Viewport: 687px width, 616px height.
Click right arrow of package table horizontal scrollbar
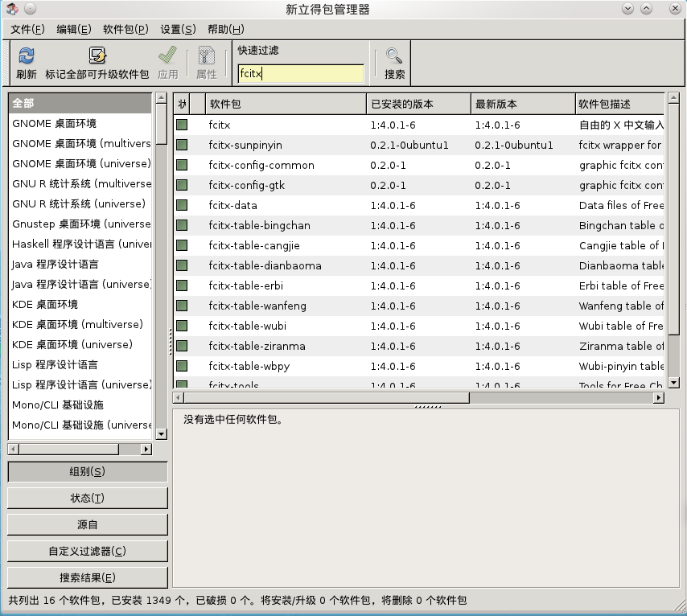tap(659, 398)
